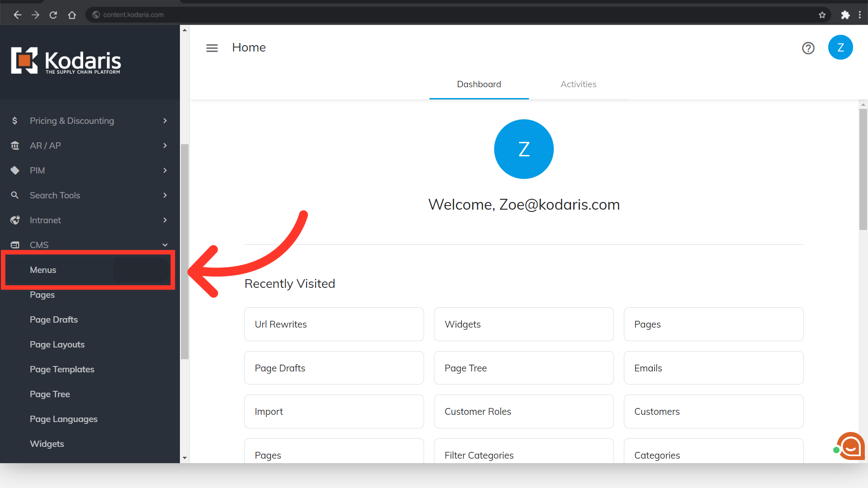
Task: Click the hamburger menu icon beside Home
Action: tap(212, 48)
